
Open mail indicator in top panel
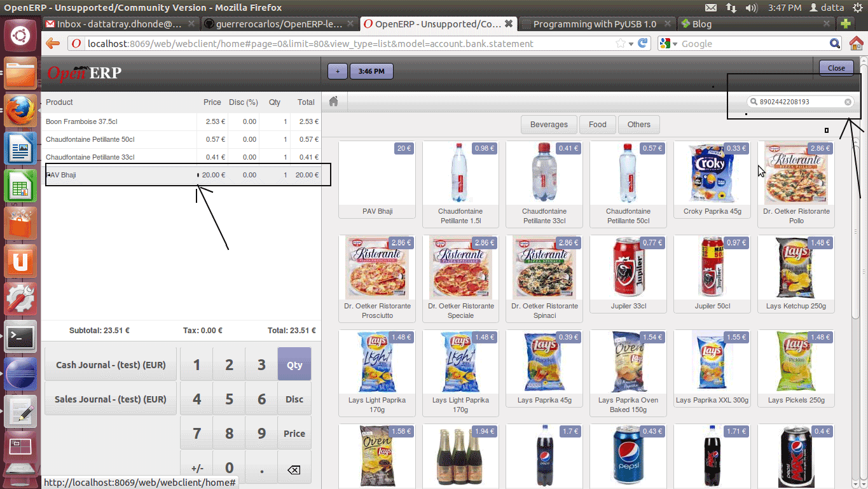tap(711, 8)
